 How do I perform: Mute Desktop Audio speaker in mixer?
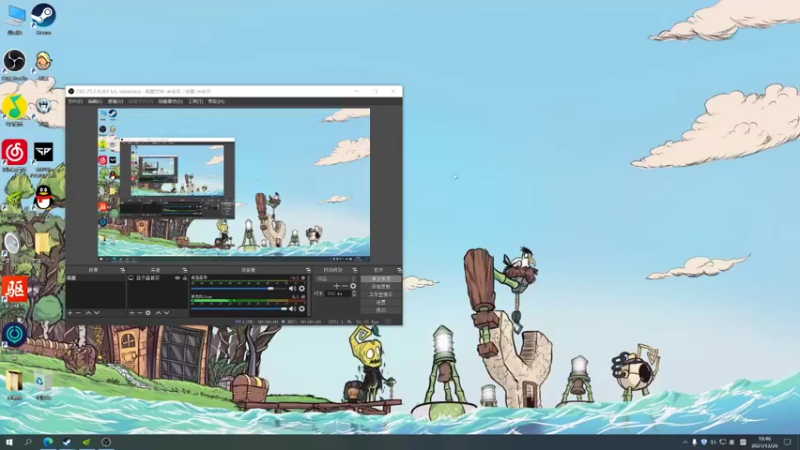pyautogui.click(x=292, y=288)
